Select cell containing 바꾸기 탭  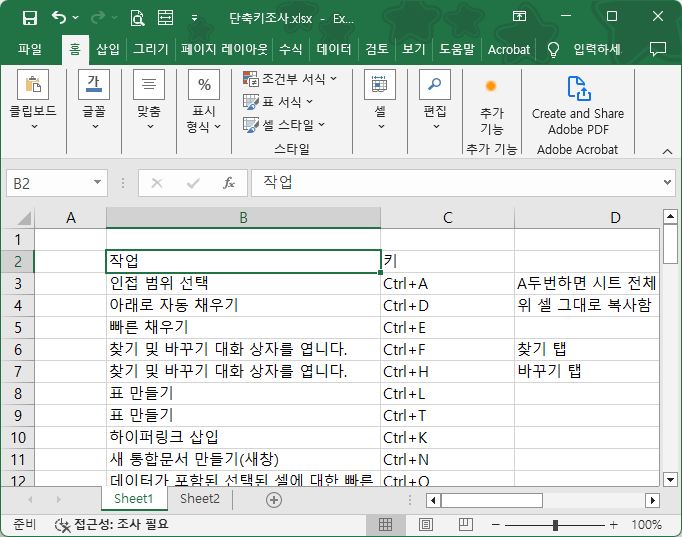[x=587, y=372]
